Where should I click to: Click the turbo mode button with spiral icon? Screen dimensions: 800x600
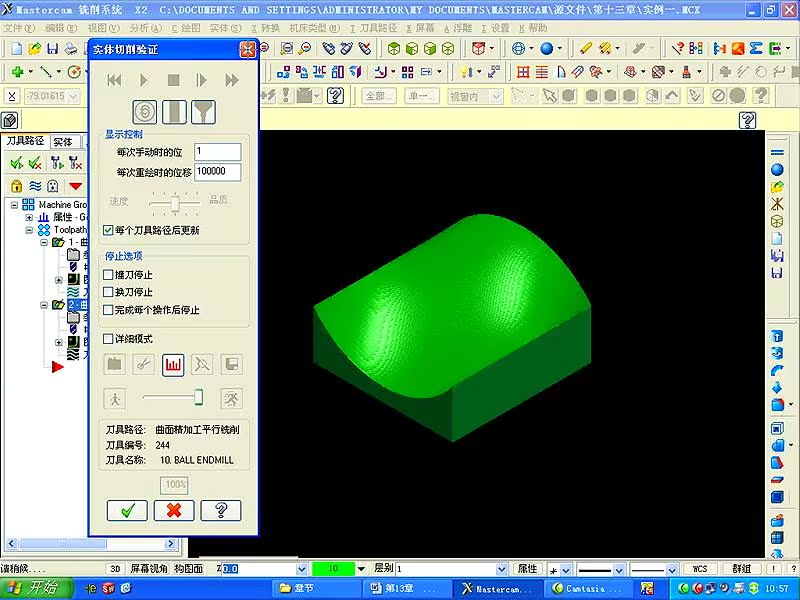click(x=145, y=112)
